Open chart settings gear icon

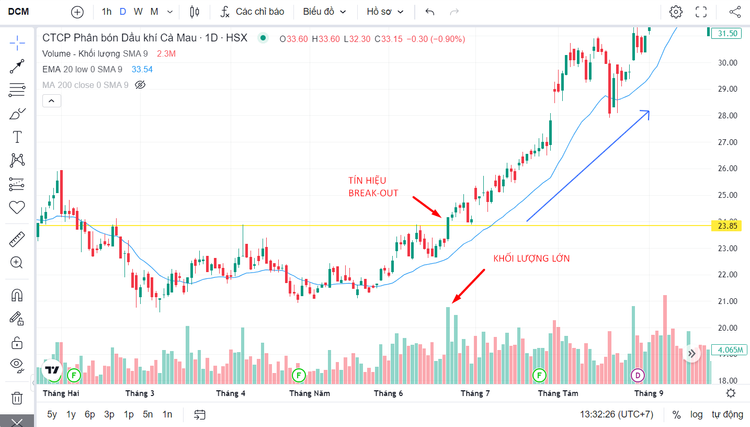pos(675,11)
